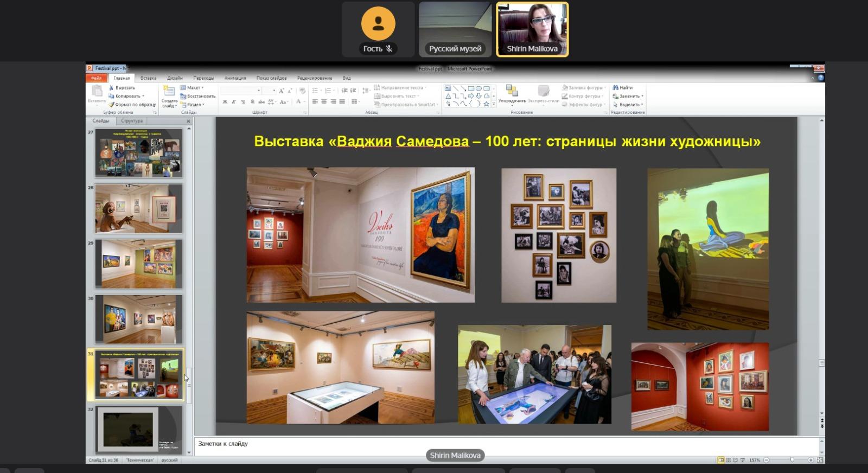This screenshot has width=868, height=473.
Task: Click Find (Найти) in editing group
Action: [623, 87]
